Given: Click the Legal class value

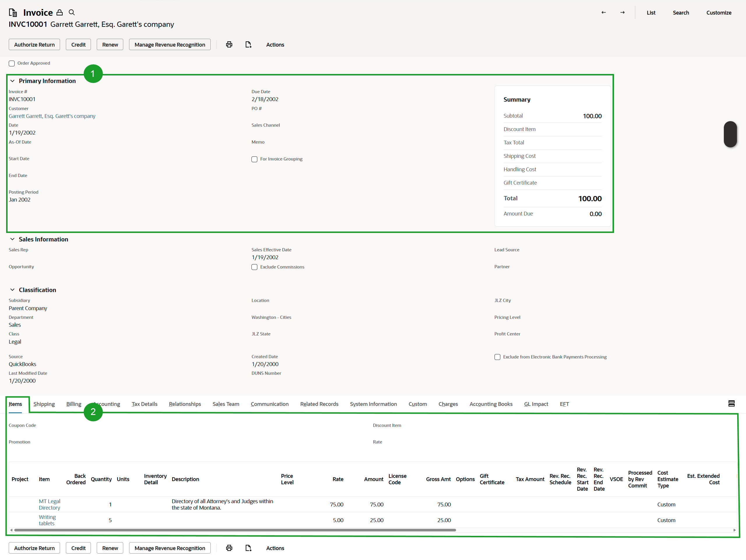Looking at the screenshot, I should click(x=15, y=341).
